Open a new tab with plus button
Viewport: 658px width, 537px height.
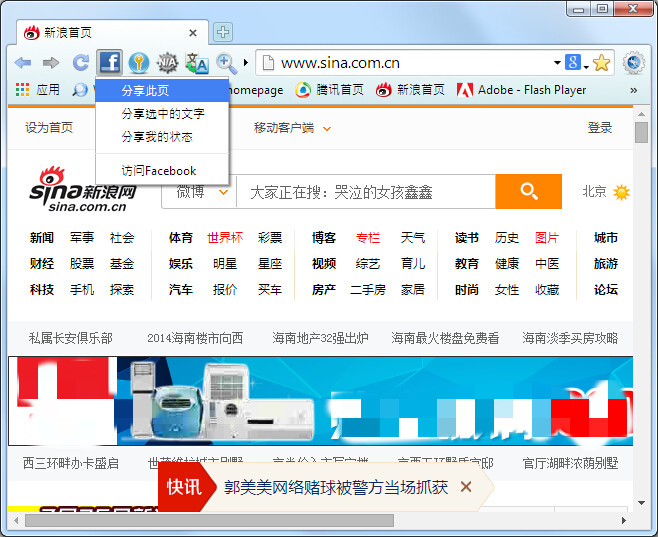[223, 32]
